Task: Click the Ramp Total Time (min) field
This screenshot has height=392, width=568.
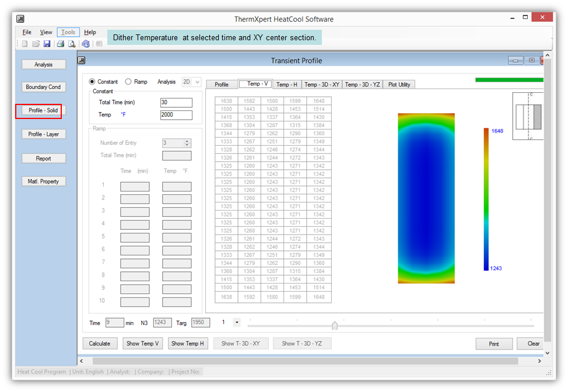Action: click(177, 156)
